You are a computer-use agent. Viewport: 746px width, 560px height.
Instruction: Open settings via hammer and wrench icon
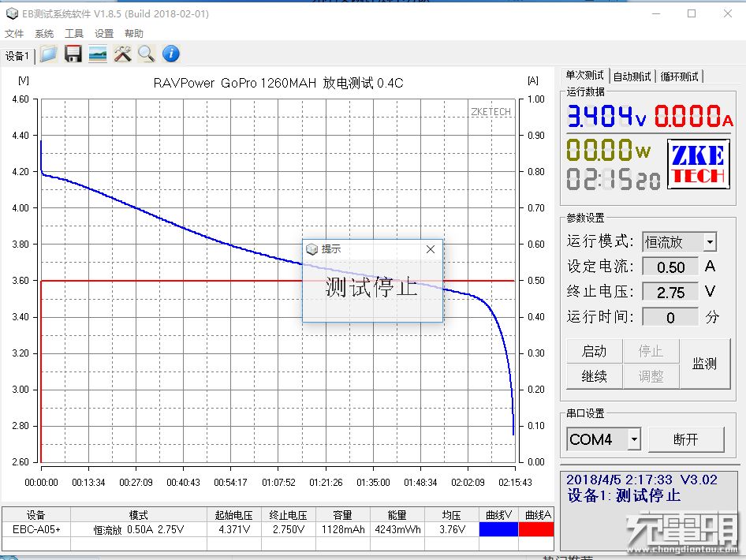(122, 54)
